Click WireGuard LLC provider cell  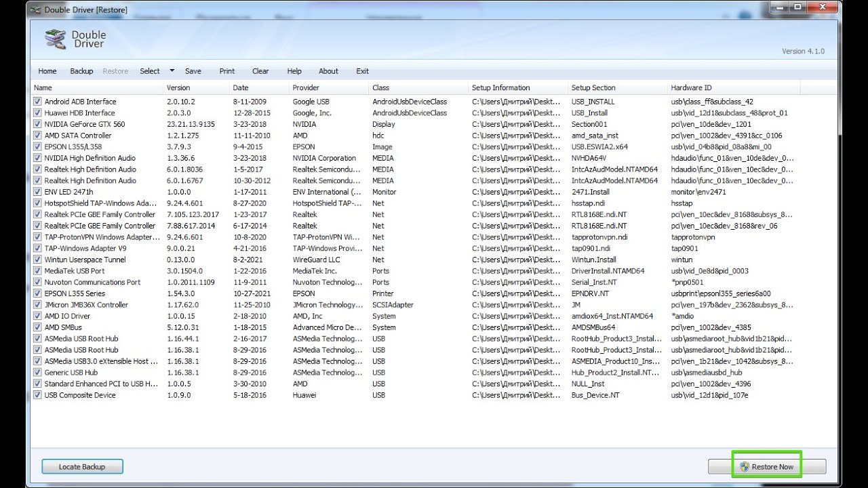316,260
